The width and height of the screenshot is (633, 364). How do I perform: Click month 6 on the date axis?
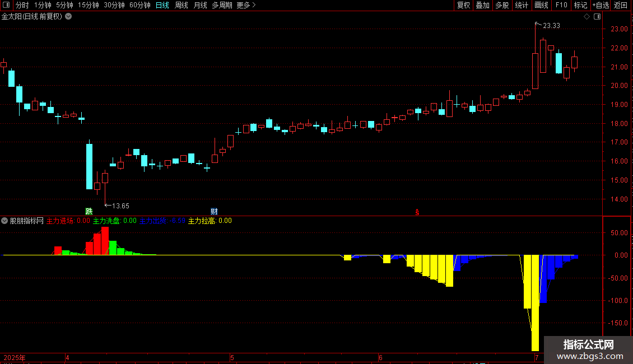[380, 357]
